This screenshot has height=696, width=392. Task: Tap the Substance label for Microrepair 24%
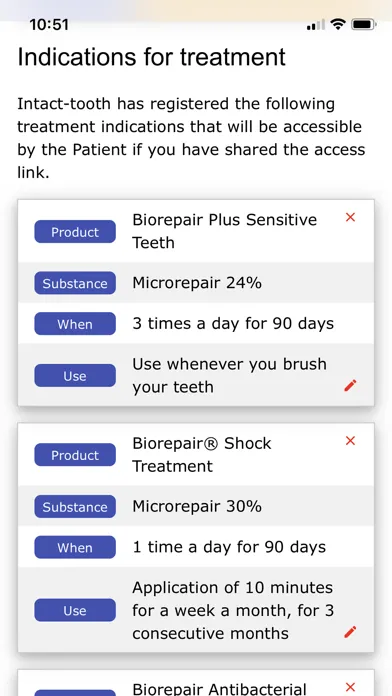pyautogui.click(x=75, y=283)
